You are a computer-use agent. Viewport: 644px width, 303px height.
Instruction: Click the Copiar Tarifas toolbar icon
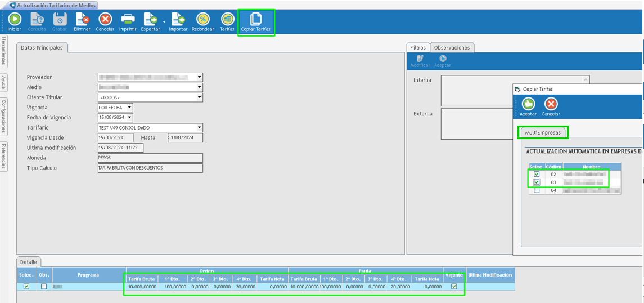point(256,22)
